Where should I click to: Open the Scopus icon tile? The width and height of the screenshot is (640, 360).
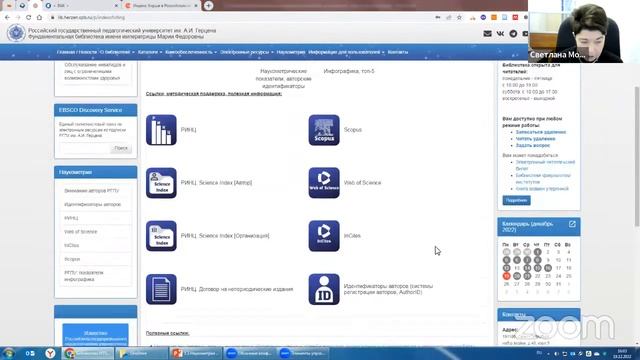click(324, 130)
